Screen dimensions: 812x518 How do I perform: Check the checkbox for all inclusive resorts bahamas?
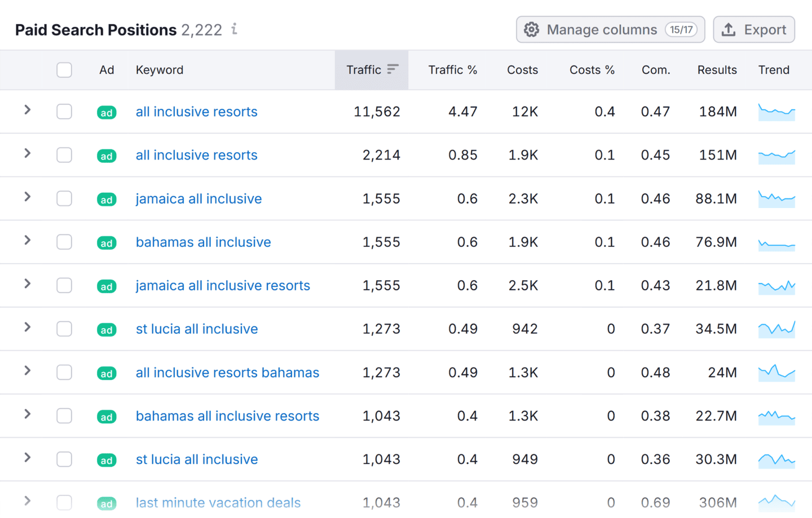(x=64, y=373)
